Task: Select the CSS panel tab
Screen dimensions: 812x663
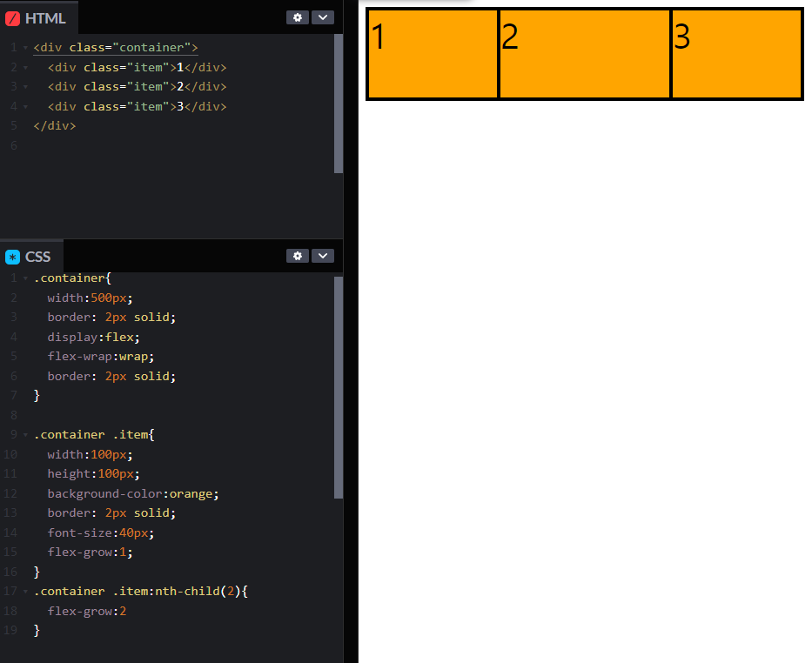Action: click(x=31, y=256)
